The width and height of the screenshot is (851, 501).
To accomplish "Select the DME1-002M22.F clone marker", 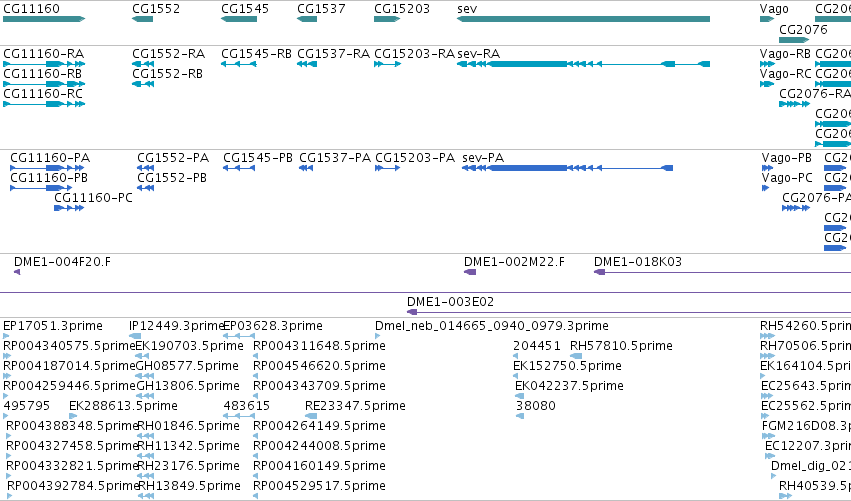I will click(470, 272).
